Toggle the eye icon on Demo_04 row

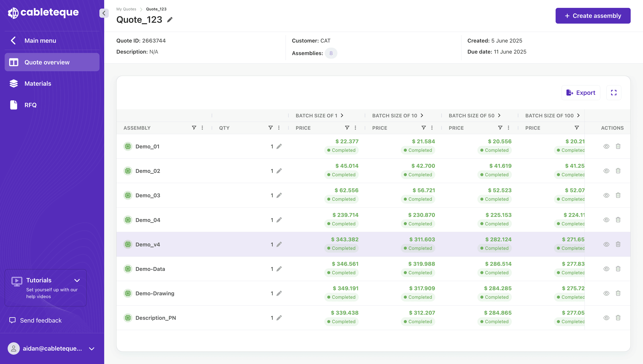[x=606, y=220]
